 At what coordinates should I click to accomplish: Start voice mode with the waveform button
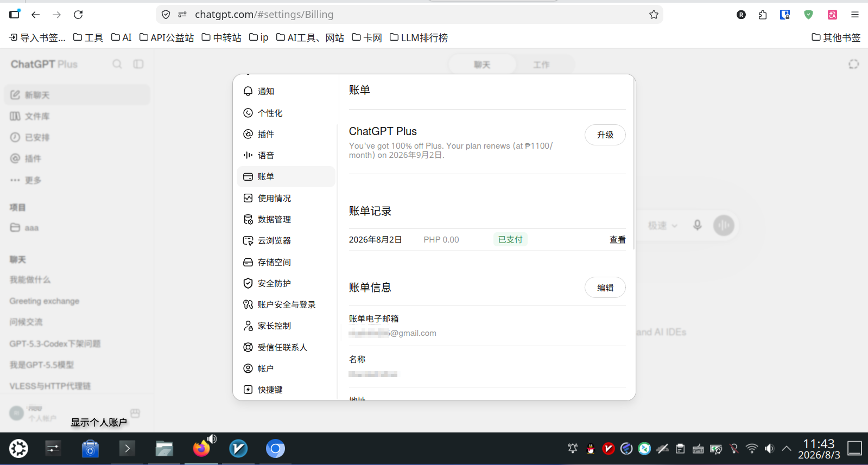pos(724,225)
